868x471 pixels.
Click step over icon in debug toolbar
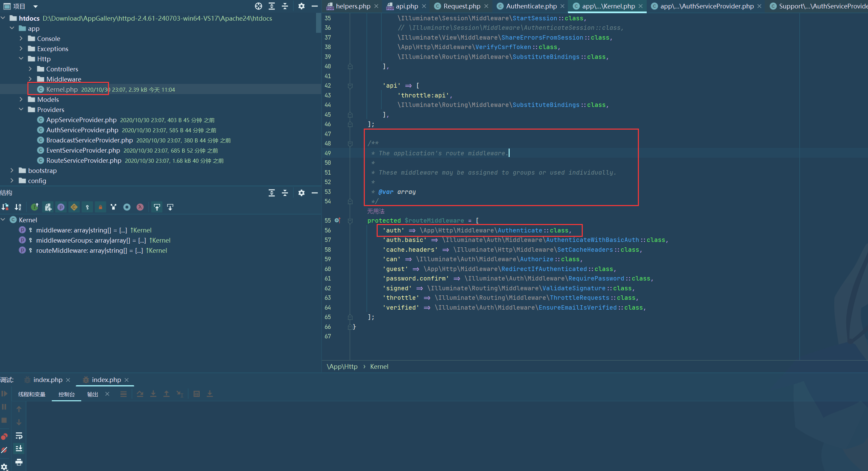point(140,394)
